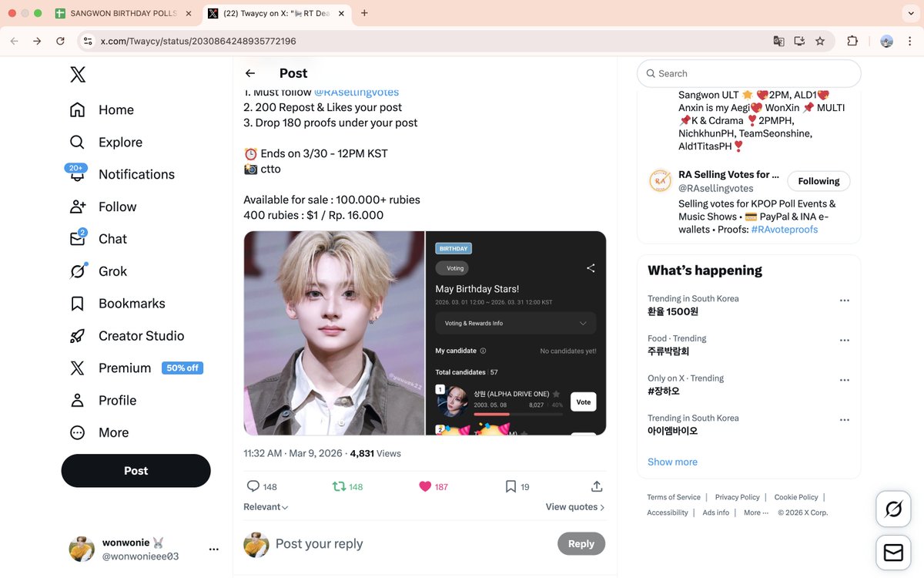Open browser extensions puzzle icon
This screenshot has height=578, width=924.
[852, 41]
